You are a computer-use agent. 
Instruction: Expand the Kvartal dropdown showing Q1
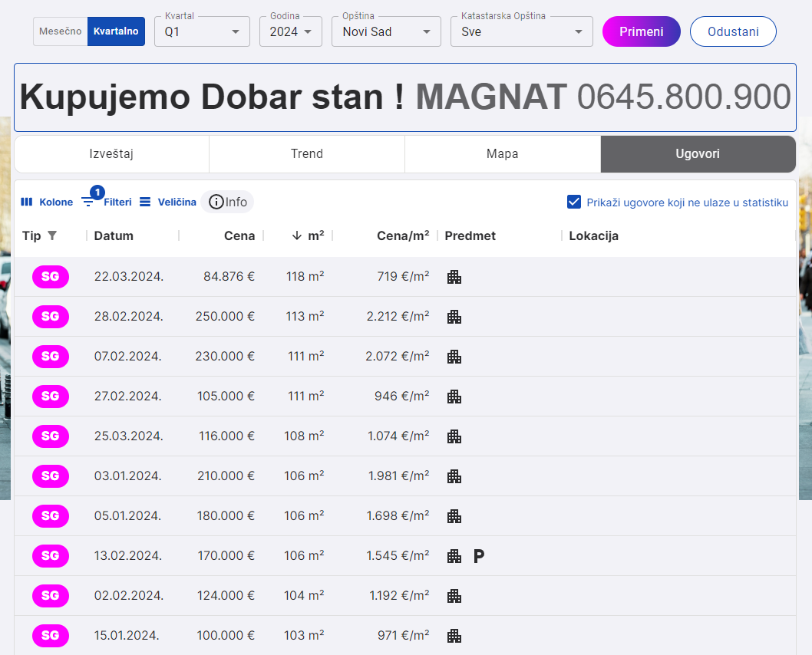pos(202,32)
